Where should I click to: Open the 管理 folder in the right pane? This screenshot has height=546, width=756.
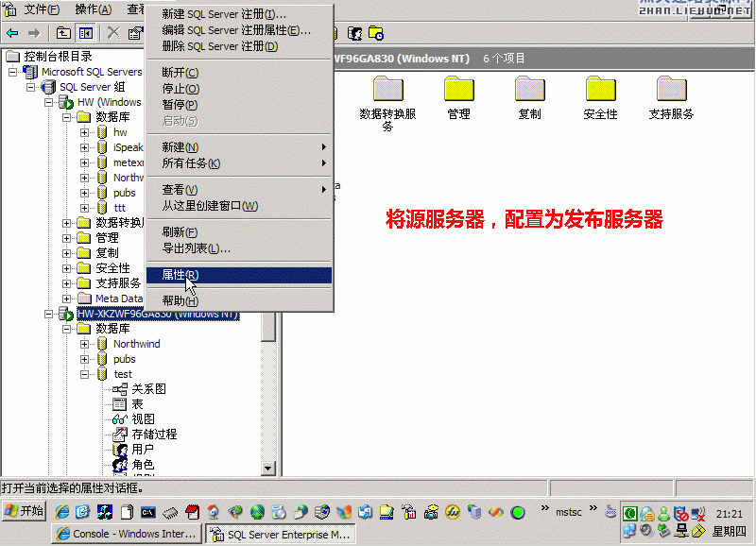pyautogui.click(x=458, y=98)
